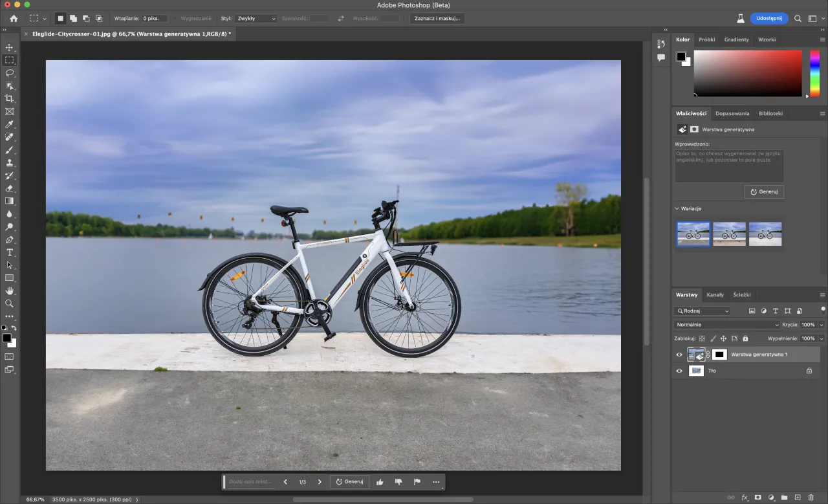
Task: Hide the Warstwa generatywna 1 layer
Action: 679,355
